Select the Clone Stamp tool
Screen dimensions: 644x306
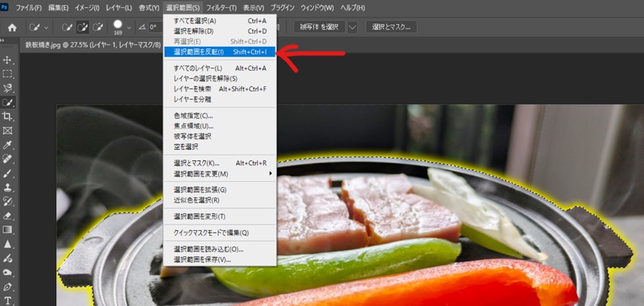(x=7, y=188)
